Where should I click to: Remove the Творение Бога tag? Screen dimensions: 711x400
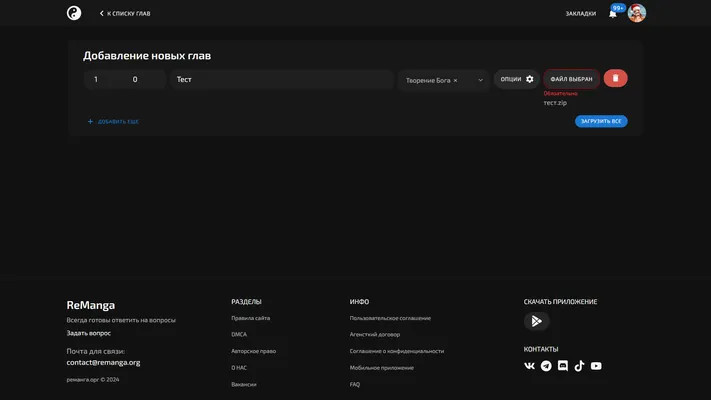(455, 81)
